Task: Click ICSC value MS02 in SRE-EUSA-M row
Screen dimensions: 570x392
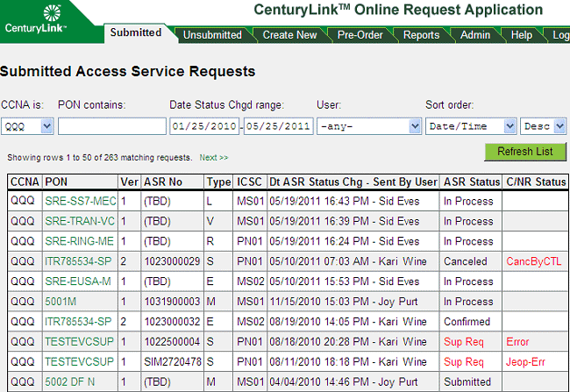Action: point(251,282)
